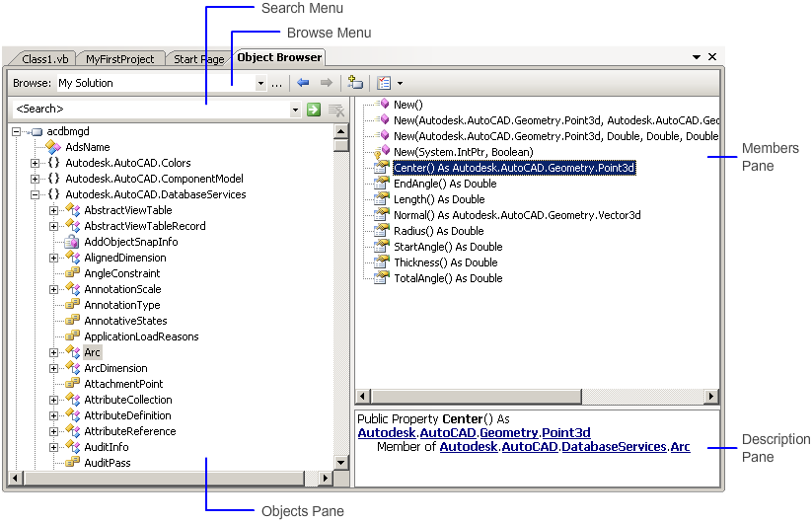Open the Arc link in description
Viewport: 812px width, 522px height.
tap(680, 446)
